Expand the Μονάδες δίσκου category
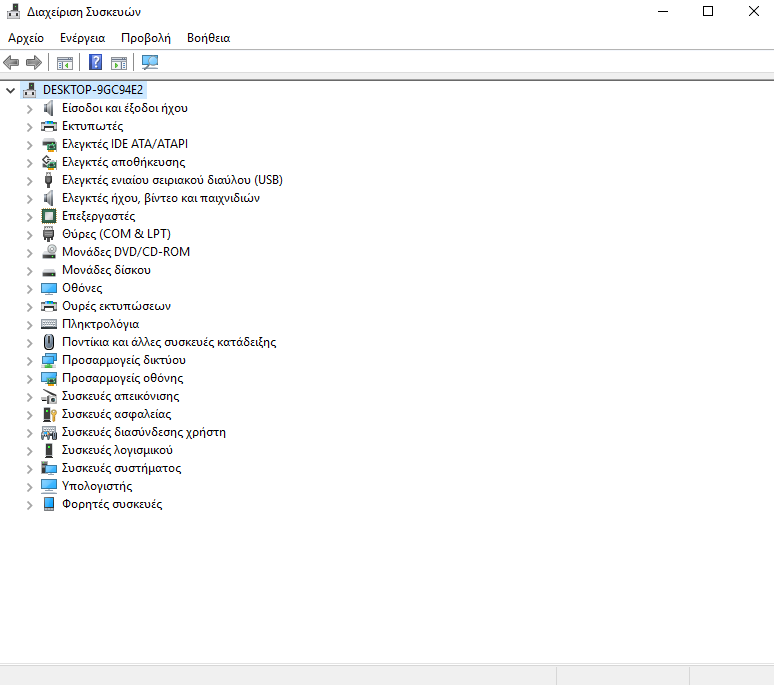 click(29, 270)
